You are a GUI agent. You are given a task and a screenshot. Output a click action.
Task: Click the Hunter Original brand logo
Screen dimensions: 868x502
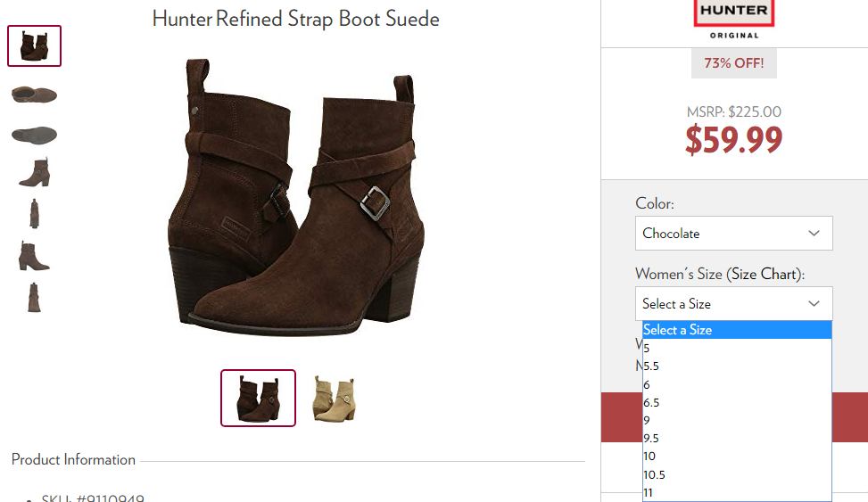tap(733, 20)
